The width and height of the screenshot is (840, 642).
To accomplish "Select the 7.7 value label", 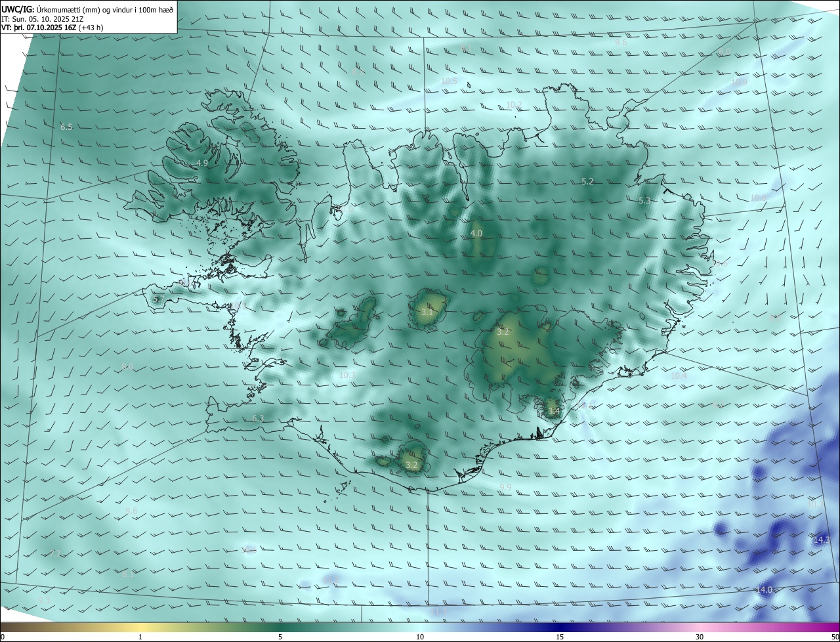I will 55,553.
